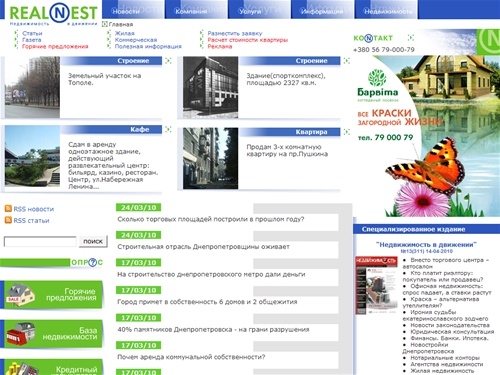Open article Вместо торгового центра – автосалон
Viewport: 500px width, 375px height.
tap(446, 263)
